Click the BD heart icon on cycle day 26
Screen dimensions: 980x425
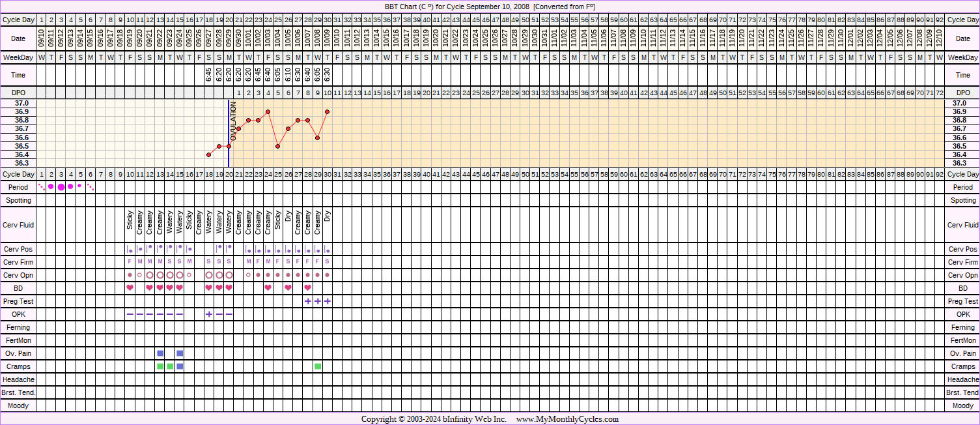[288, 288]
